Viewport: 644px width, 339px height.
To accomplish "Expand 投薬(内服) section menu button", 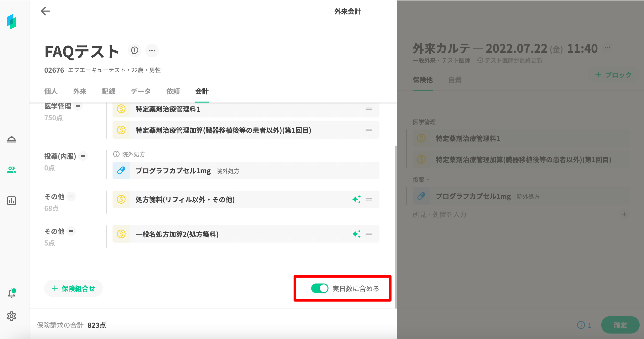I will click(x=83, y=156).
